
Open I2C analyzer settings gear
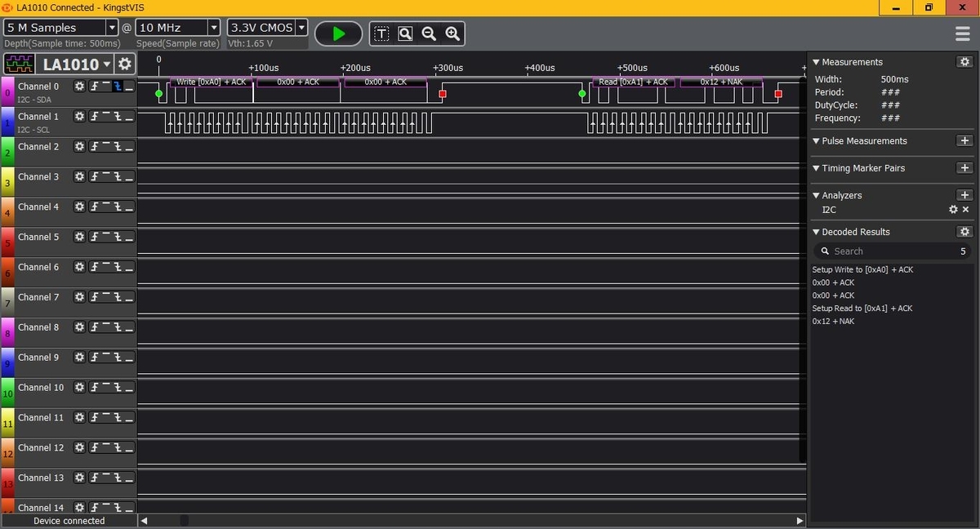[953, 210]
